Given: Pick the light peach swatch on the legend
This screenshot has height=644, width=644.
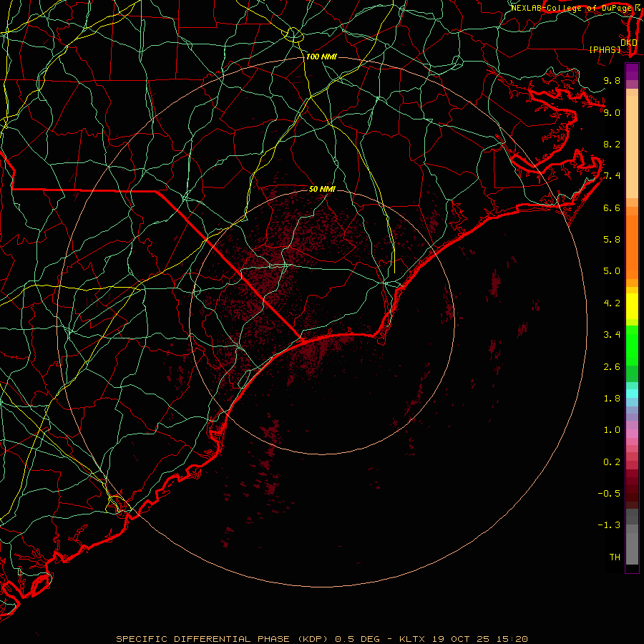Looking at the screenshot, I should click(632, 147).
